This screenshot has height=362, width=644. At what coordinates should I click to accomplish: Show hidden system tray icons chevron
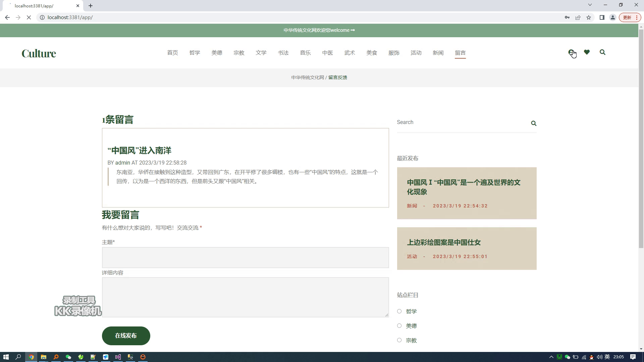[551, 357]
